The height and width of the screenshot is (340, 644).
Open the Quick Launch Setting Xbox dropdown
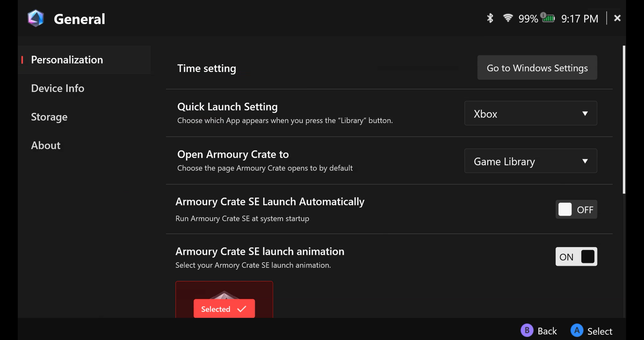tap(530, 113)
